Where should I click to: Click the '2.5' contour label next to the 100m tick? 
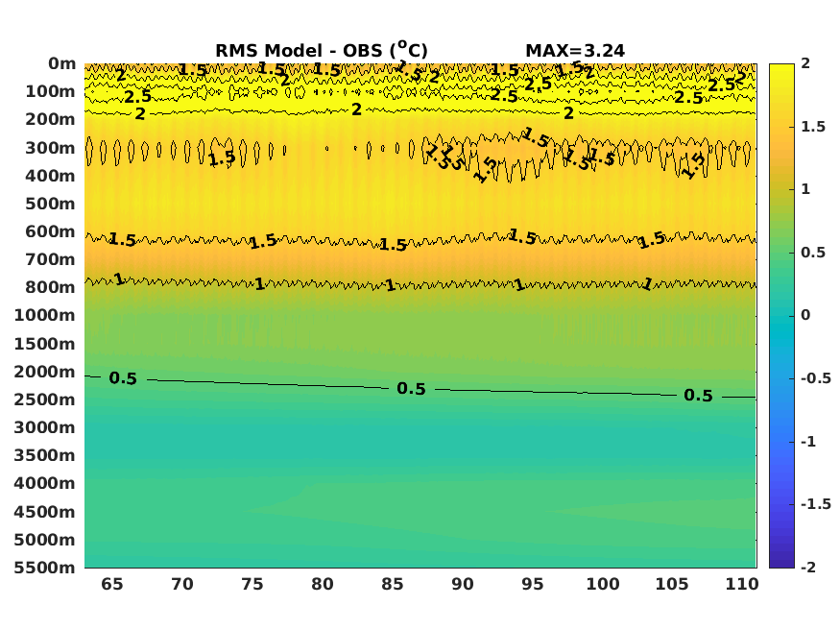pyautogui.click(x=138, y=97)
